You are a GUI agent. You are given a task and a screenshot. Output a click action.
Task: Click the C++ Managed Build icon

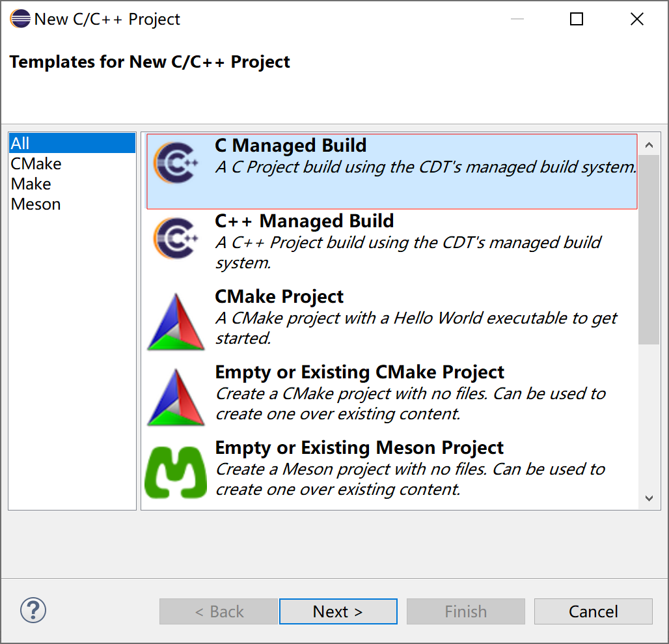pos(176,238)
